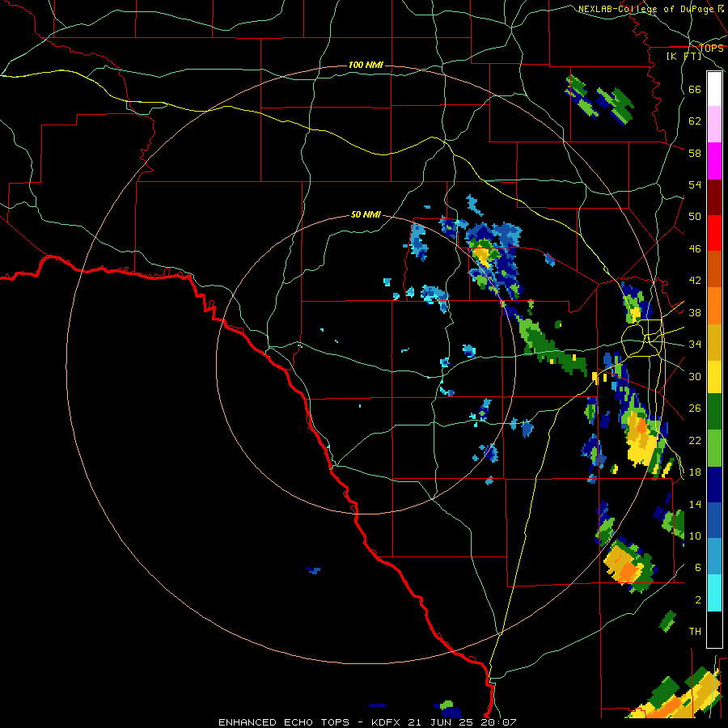Select the dark red legend swatch
728x728 pixels.
point(714,197)
